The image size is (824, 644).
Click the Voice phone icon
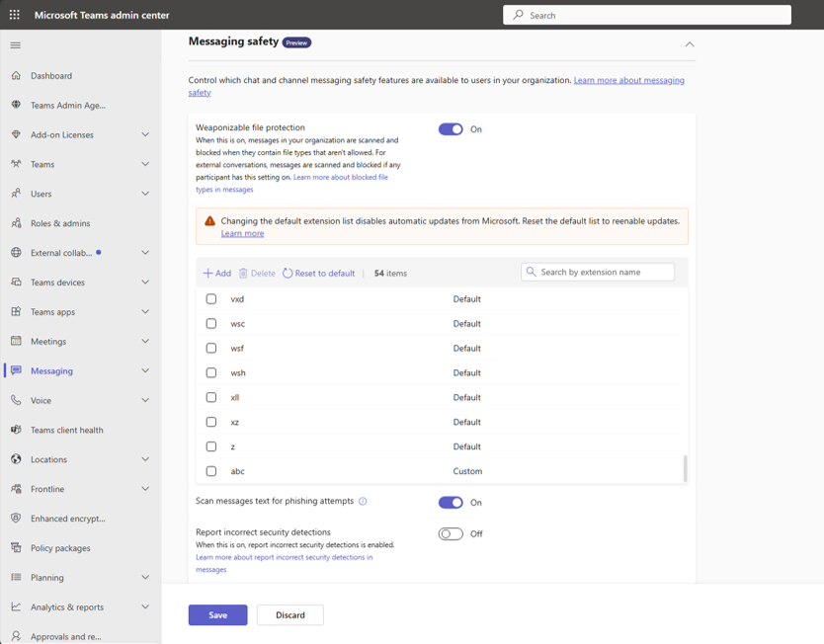click(16, 400)
